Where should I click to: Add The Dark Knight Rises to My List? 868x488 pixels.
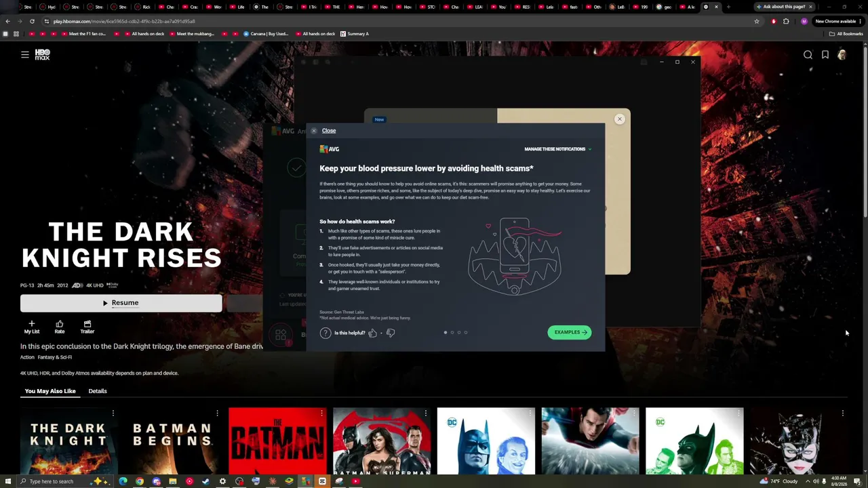[32, 327]
